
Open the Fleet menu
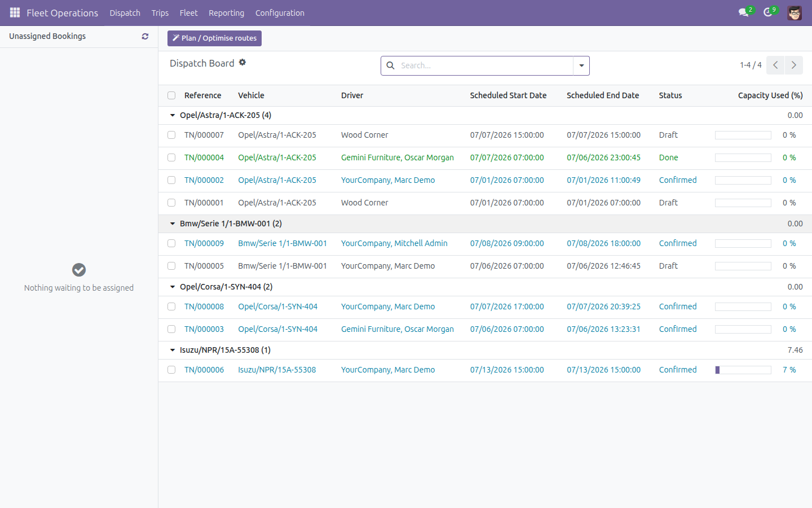pyautogui.click(x=188, y=12)
